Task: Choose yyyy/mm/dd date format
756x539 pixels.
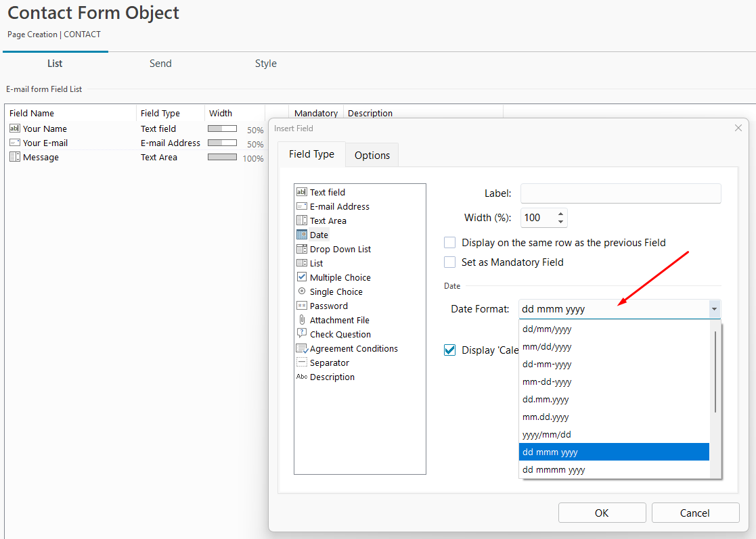Action: pos(614,434)
